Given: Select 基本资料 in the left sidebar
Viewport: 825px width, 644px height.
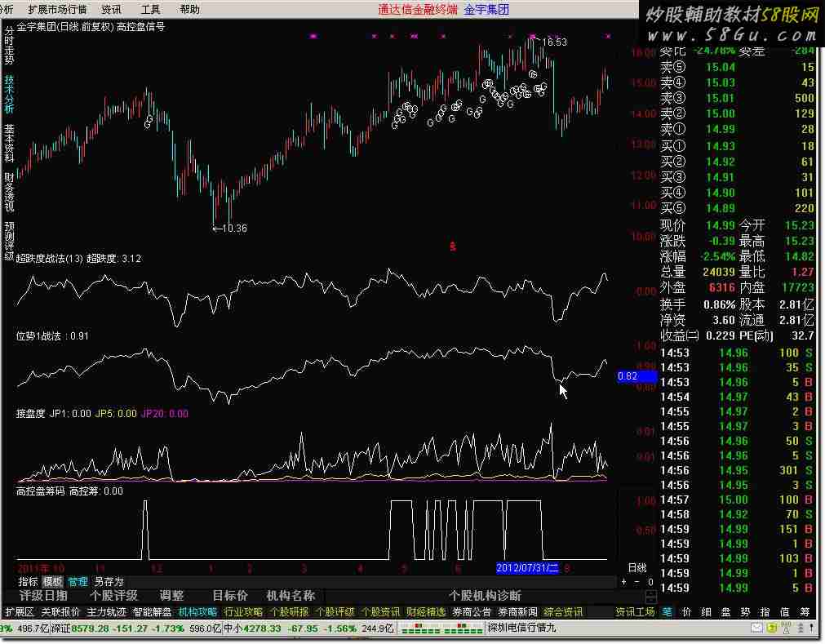Looking at the screenshot, I should [x=9, y=143].
